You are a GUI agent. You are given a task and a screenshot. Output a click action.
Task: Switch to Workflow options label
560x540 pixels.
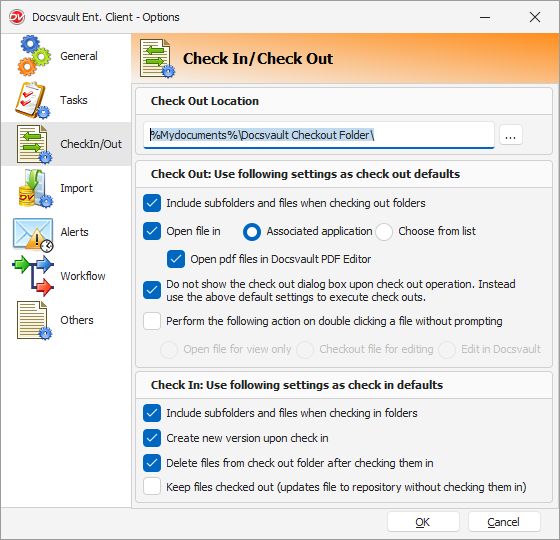coord(83,276)
